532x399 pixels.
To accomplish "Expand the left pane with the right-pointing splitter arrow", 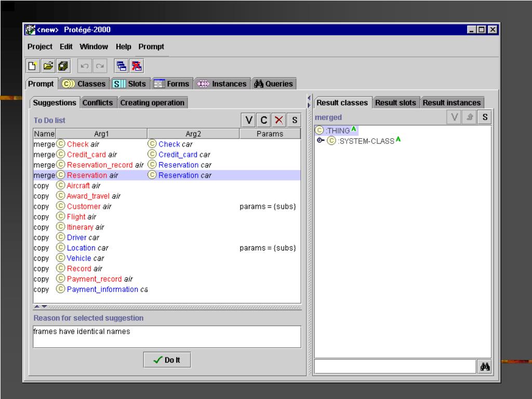I will (x=309, y=105).
